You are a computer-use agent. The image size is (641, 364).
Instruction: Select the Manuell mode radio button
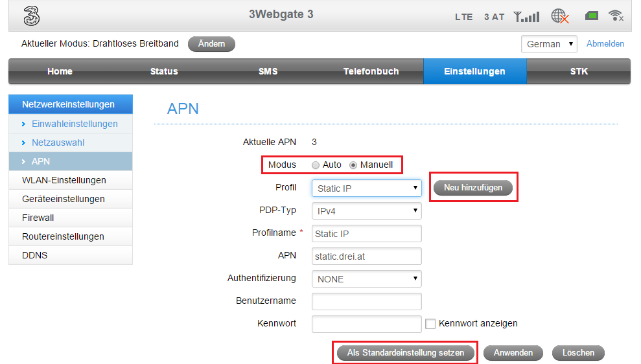[353, 165]
